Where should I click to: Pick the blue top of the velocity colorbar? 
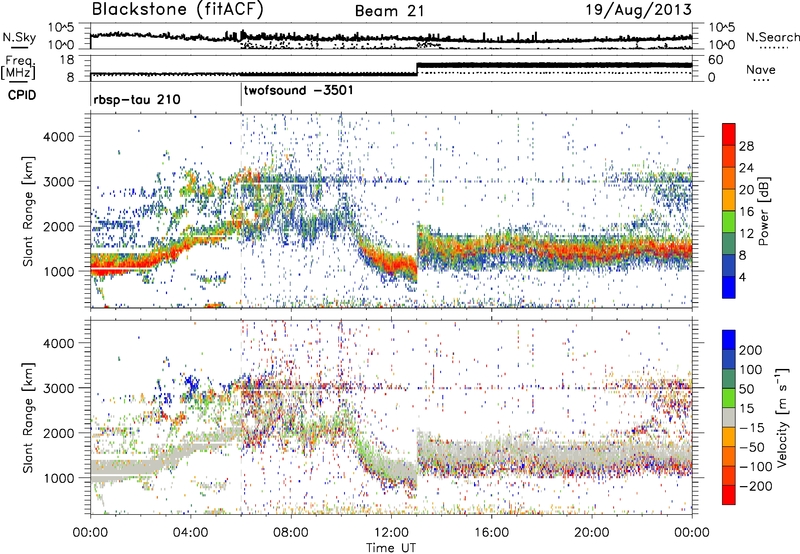tap(729, 339)
